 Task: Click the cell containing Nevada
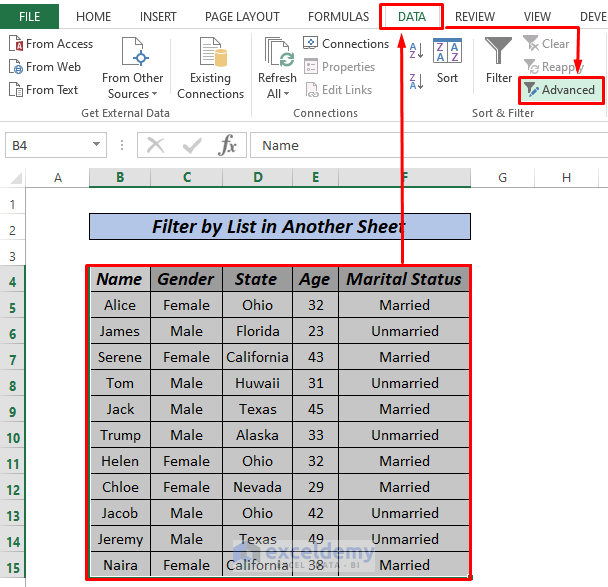pyautogui.click(x=257, y=487)
